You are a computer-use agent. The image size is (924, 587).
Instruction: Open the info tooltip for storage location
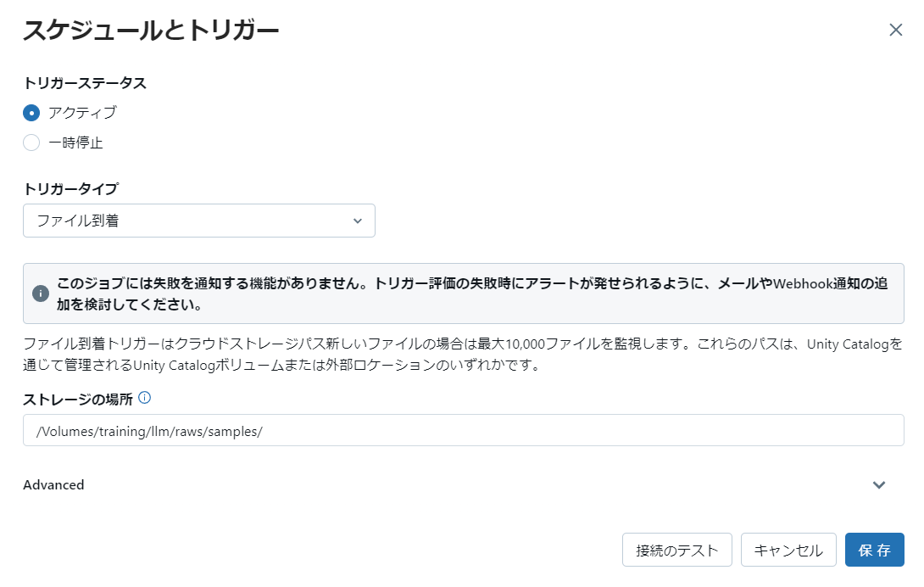click(x=144, y=396)
